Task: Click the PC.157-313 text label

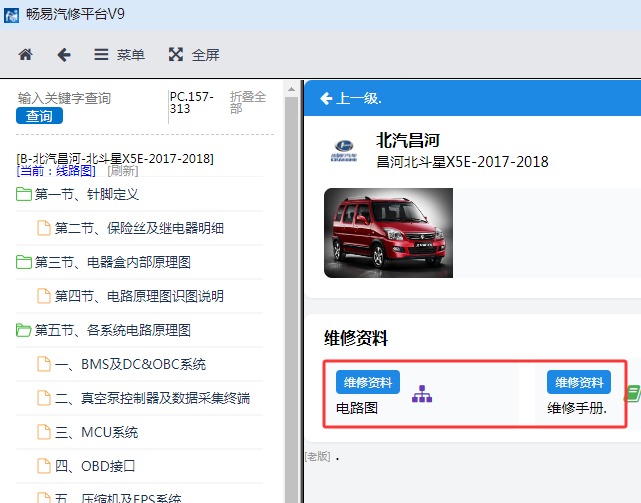Action: point(192,102)
